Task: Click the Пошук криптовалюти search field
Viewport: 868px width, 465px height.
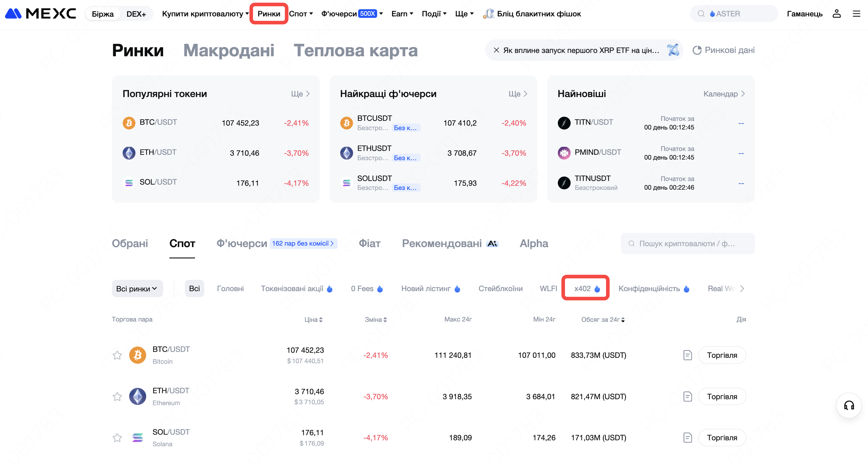Action: click(x=687, y=243)
